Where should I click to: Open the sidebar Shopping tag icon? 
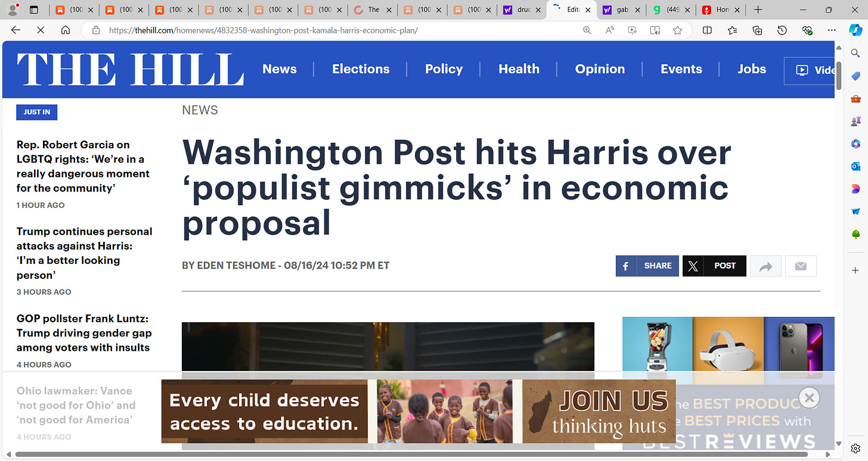[855, 76]
